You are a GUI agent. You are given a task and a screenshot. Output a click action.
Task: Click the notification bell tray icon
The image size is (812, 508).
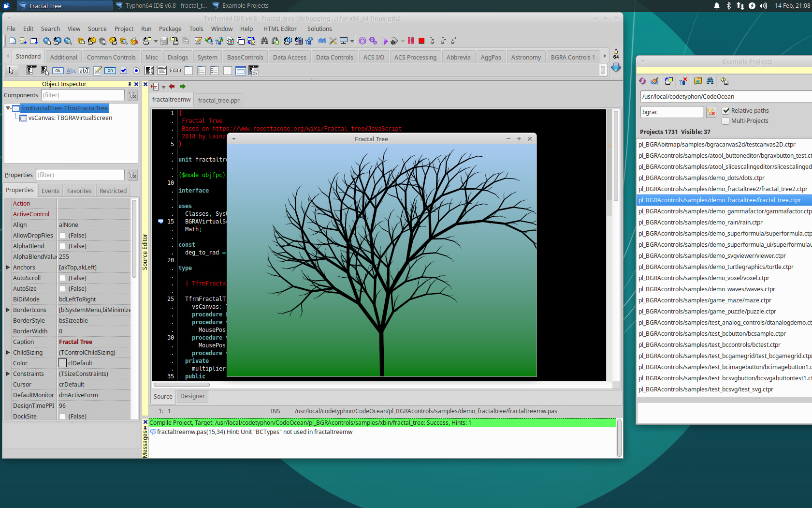point(717,6)
